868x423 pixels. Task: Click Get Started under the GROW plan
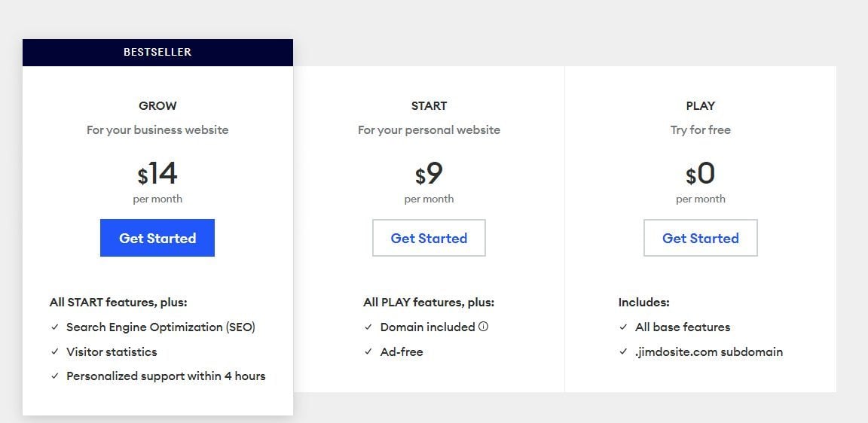click(x=157, y=238)
